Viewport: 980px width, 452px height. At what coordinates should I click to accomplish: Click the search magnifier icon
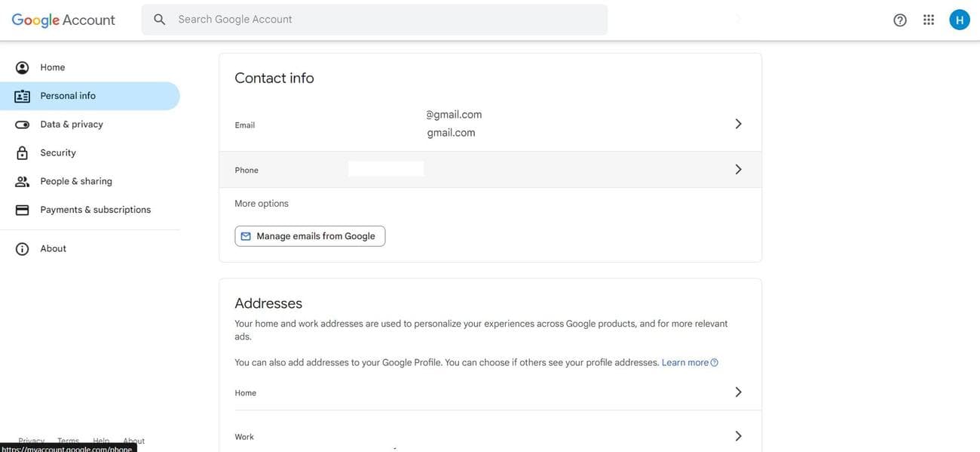click(160, 20)
